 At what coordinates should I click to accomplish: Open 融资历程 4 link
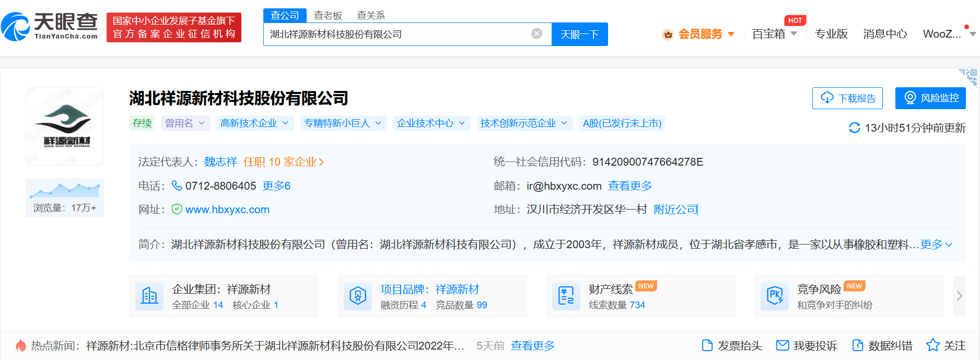coord(403,305)
